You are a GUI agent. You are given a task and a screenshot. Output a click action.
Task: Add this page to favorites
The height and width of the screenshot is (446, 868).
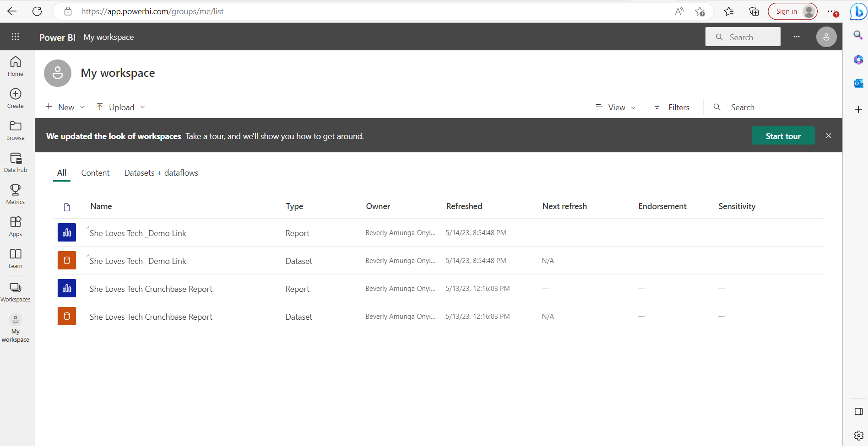click(700, 11)
